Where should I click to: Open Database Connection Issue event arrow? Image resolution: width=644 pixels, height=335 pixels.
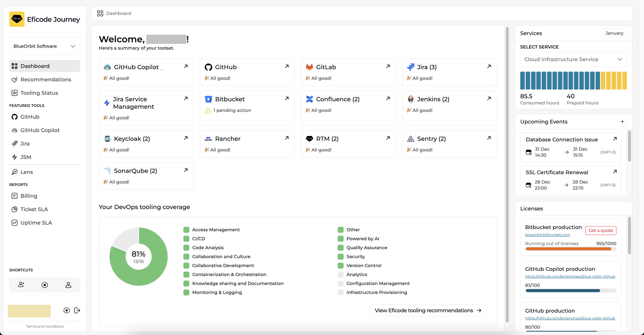click(615, 139)
